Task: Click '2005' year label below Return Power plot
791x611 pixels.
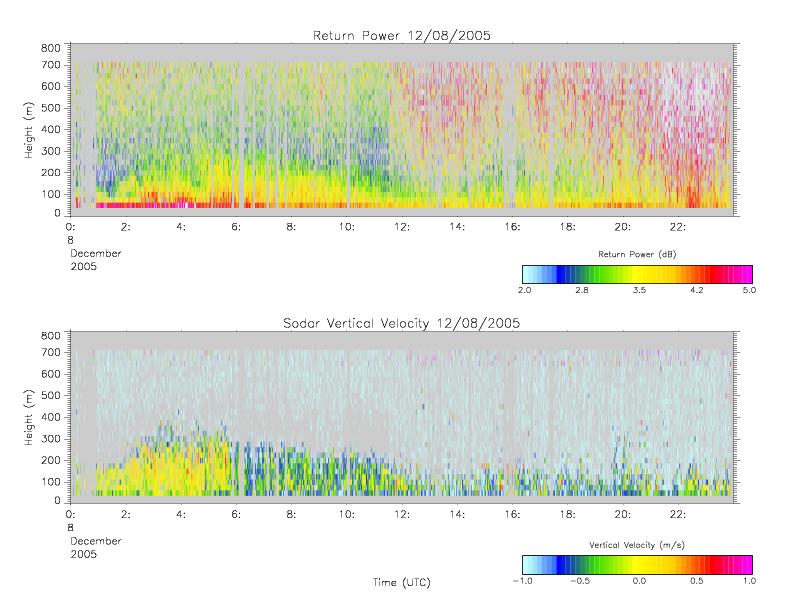Action: click(83, 266)
